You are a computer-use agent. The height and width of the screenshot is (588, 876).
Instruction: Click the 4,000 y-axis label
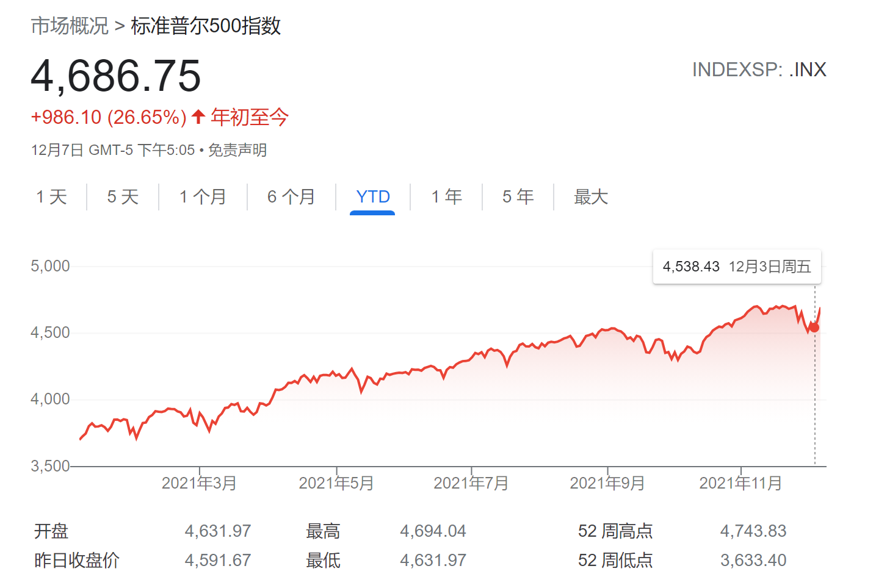[x=50, y=399]
